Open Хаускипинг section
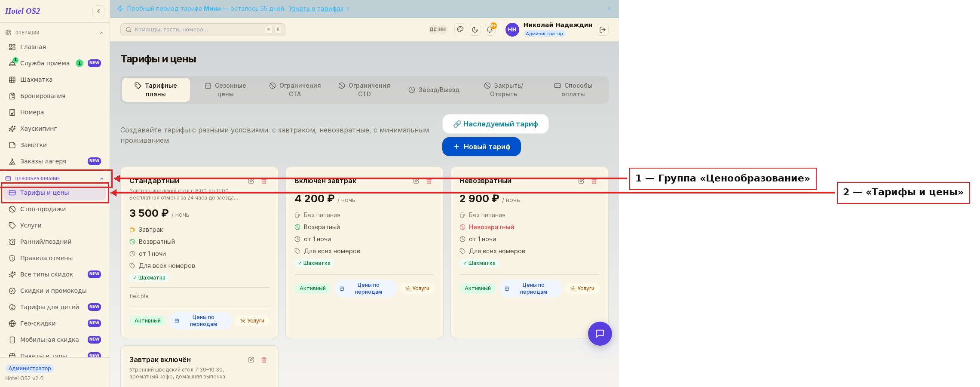980x387 pixels. coord(55,129)
